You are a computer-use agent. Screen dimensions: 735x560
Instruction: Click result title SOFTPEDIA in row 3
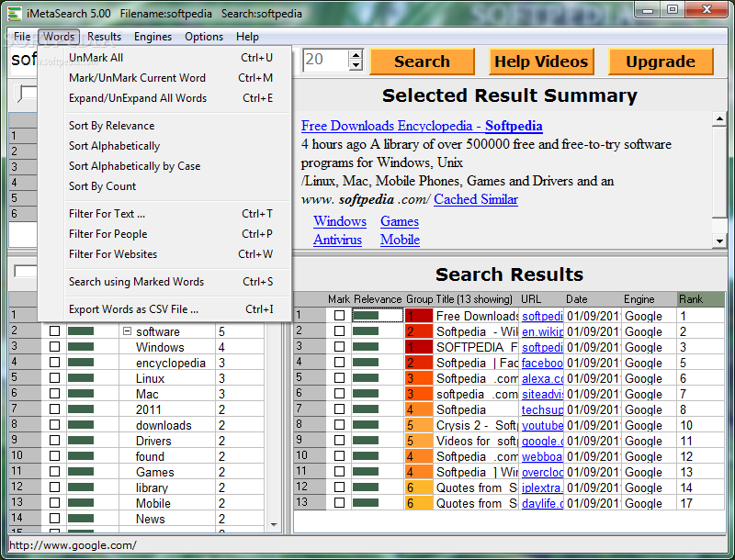click(x=477, y=347)
